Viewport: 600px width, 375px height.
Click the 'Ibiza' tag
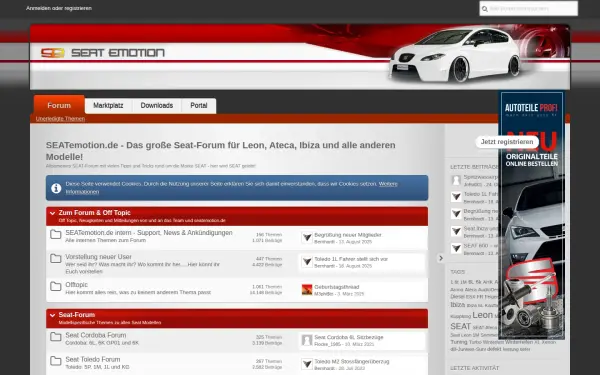[458, 305]
